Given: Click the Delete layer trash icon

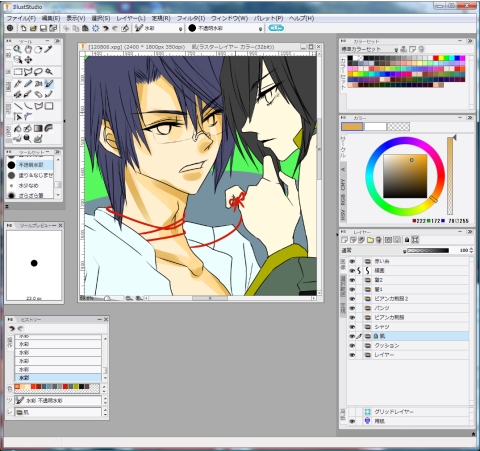Looking at the screenshot, I should (379, 240).
